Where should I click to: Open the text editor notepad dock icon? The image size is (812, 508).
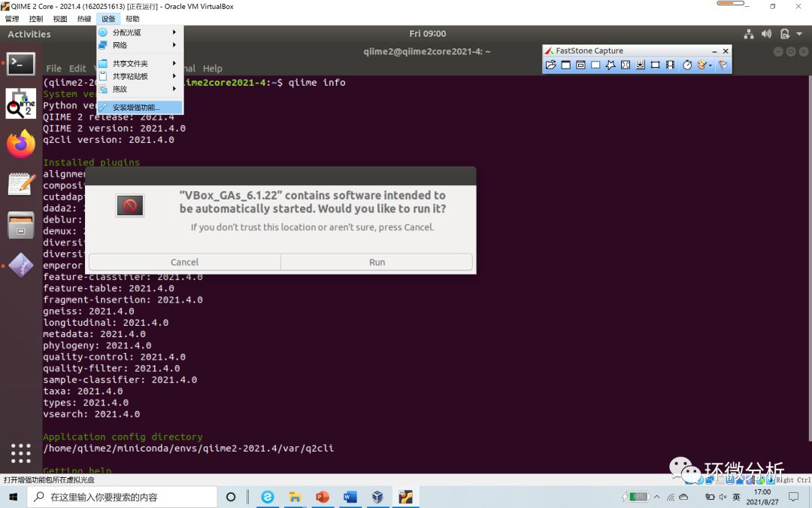click(x=21, y=184)
